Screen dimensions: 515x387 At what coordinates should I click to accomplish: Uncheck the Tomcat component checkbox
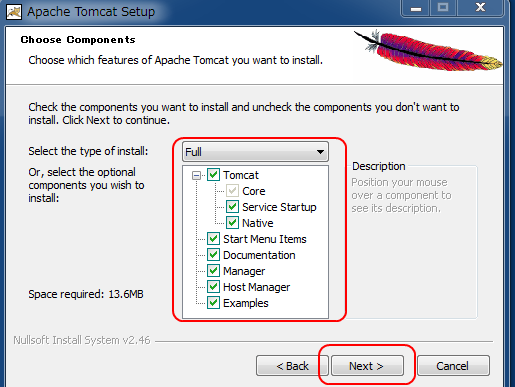pos(213,175)
